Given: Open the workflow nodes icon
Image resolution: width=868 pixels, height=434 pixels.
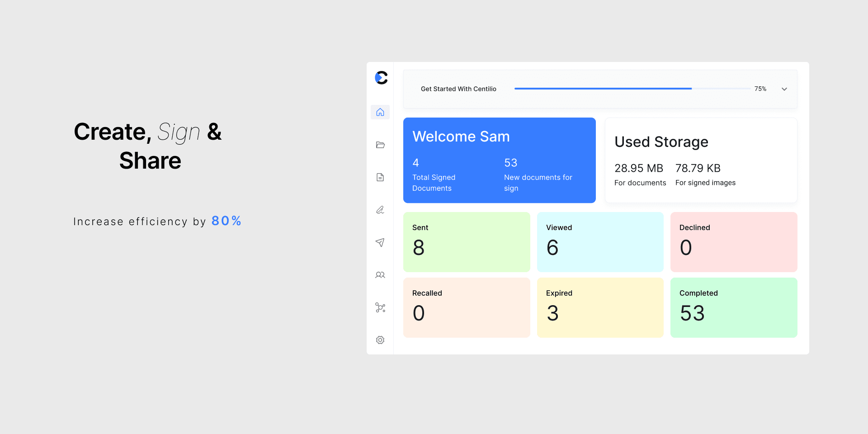Looking at the screenshot, I should click(380, 307).
